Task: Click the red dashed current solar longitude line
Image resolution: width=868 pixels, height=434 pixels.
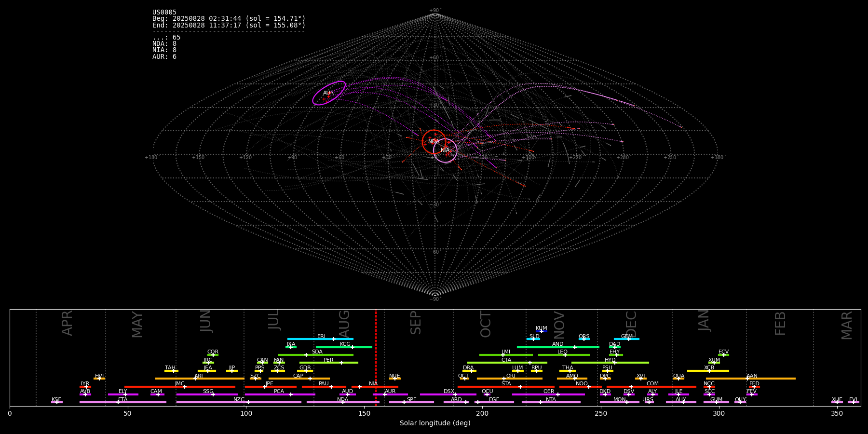Action: pyautogui.click(x=376, y=357)
